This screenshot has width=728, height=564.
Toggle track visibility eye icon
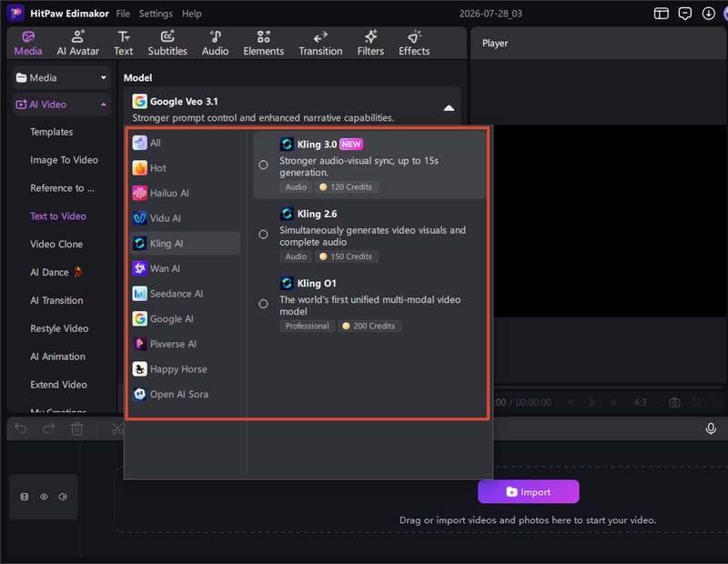click(x=44, y=497)
